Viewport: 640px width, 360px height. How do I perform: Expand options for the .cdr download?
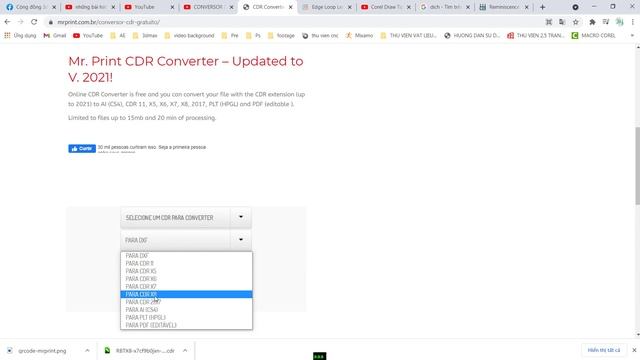[185, 351]
